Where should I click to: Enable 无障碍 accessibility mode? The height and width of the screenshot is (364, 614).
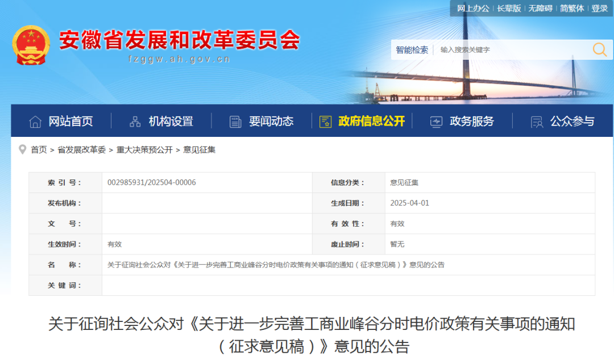pos(540,9)
